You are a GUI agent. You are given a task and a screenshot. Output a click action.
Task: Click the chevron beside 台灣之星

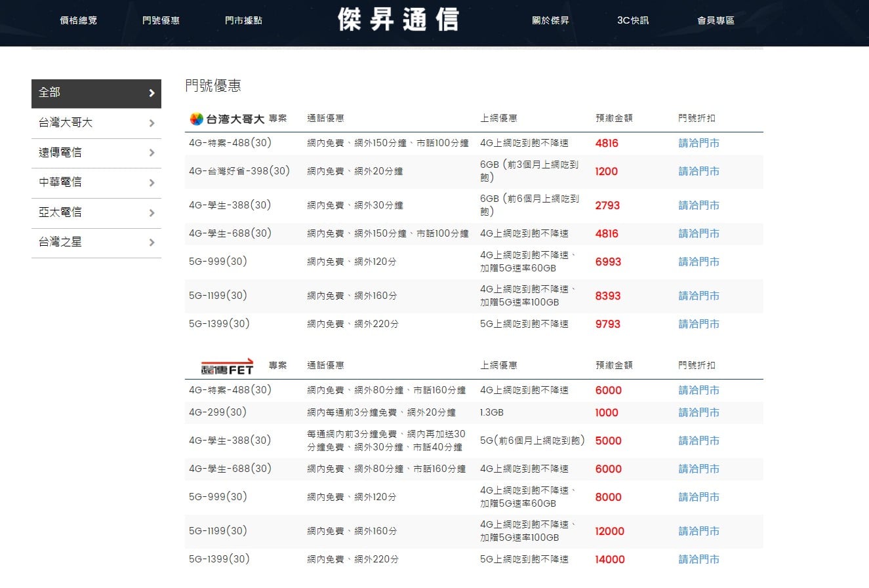tap(152, 243)
